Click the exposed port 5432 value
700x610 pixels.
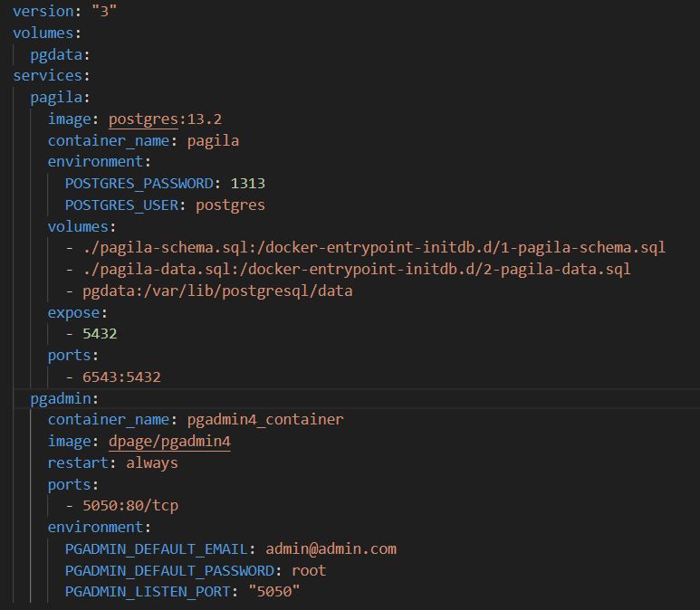coord(100,334)
